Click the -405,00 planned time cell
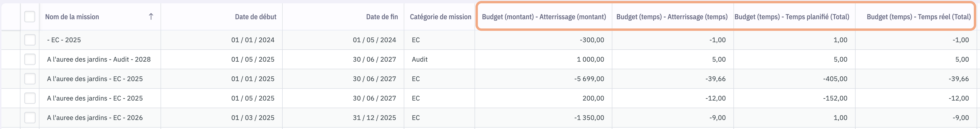This screenshot has height=129, width=980. click(835, 79)
